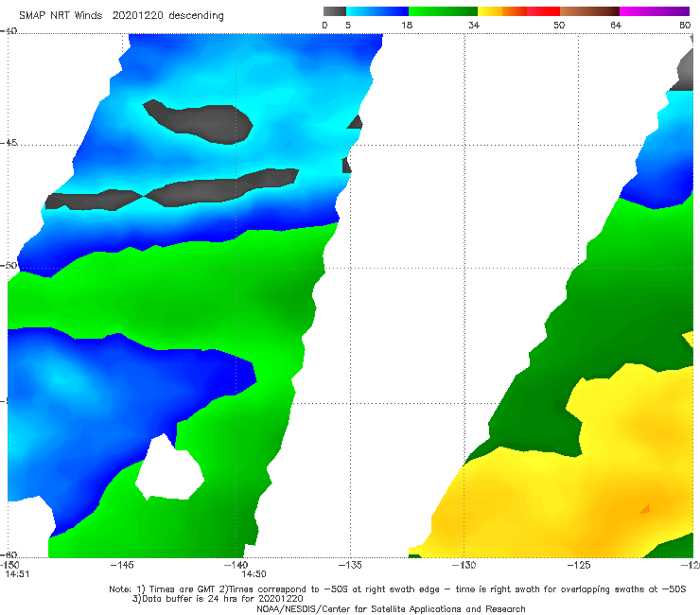This screenshot has width=700, height=615.
Task: Click the yellow-orange segment of the color bar
Action: point(502,11)
